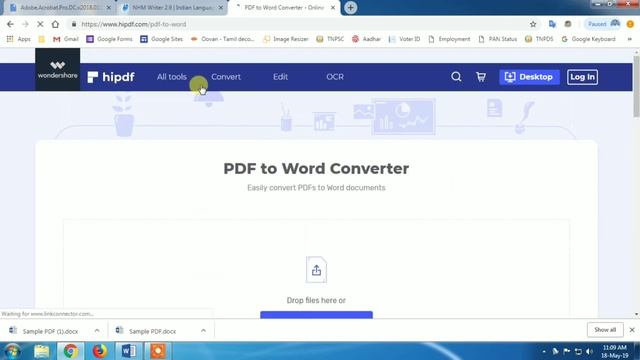This screenshot has width=640, height=360.
Task: Click the Desktop download button
Action: (x=529, y=77)
